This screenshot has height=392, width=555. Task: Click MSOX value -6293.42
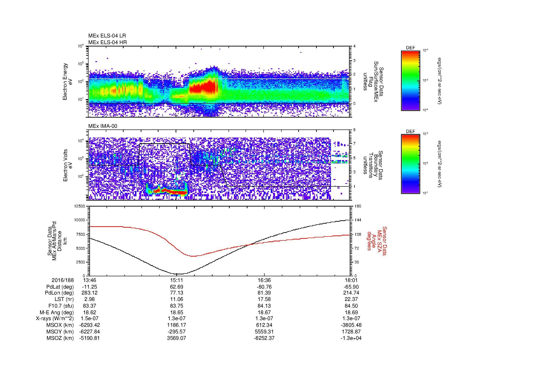click(x=89, y=325)
